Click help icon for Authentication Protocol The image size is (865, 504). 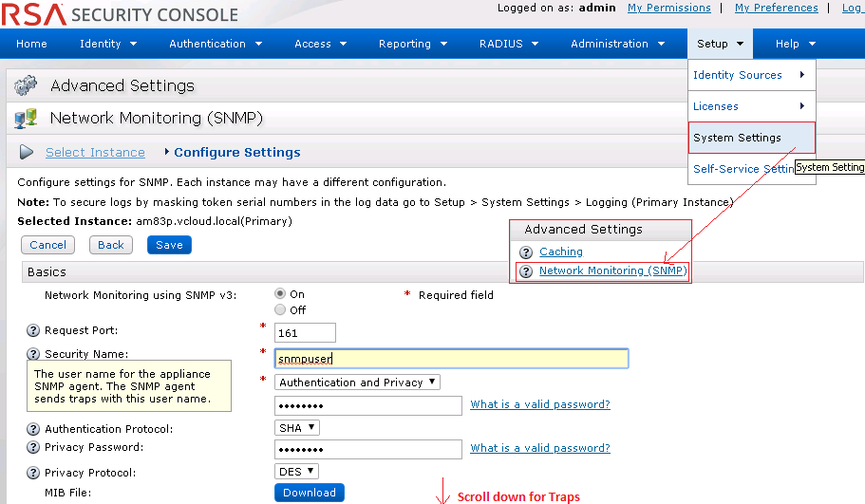click(33, 429)
